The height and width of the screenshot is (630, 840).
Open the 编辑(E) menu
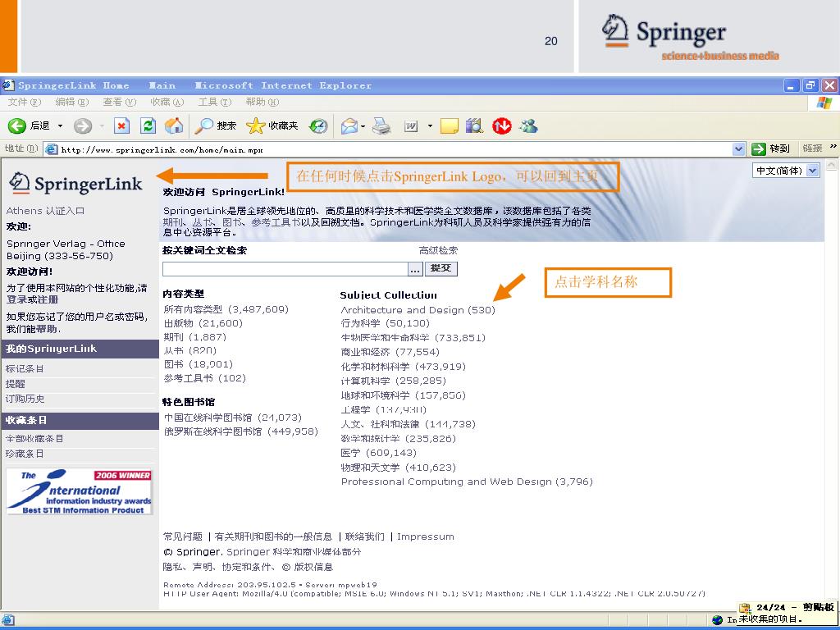[72, 102]
